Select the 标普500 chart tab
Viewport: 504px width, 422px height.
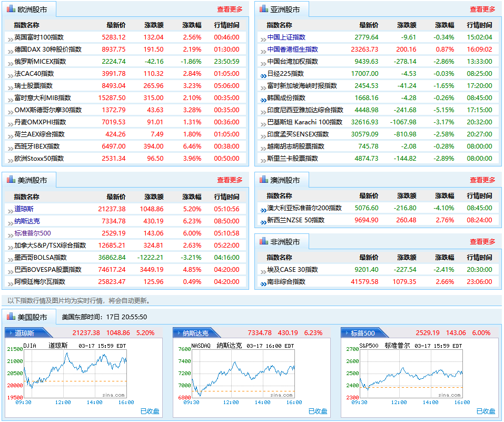[363, 333]
